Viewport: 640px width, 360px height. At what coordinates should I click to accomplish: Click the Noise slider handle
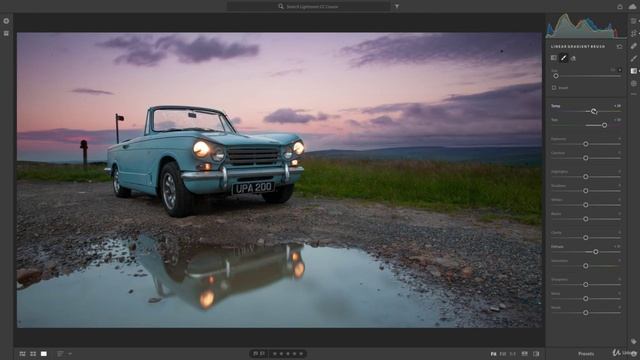point(586,299)
